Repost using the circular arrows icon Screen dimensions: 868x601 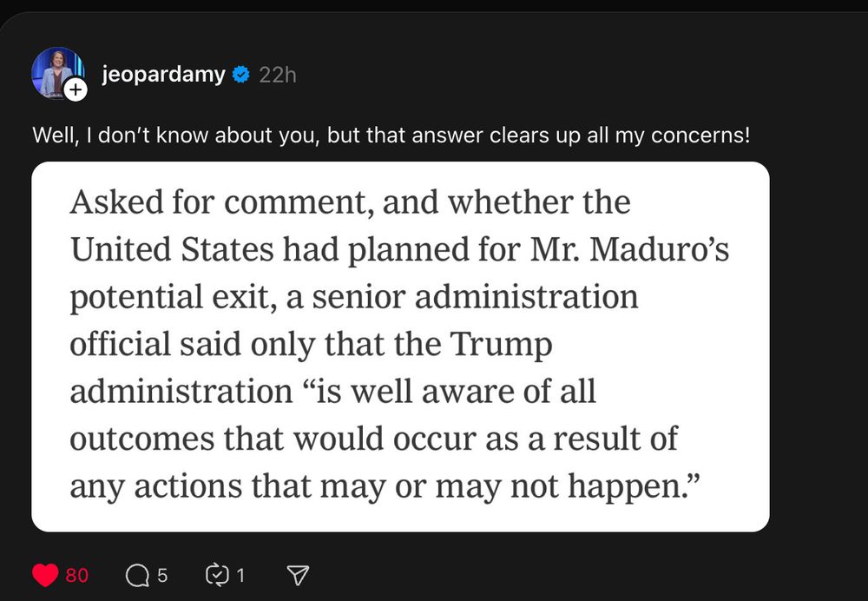pos(216,575)
